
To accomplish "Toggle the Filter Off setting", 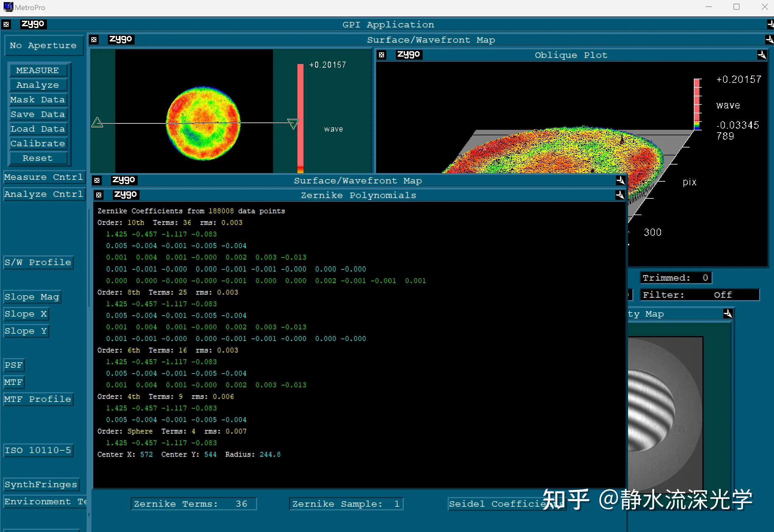I will (699, 295).
